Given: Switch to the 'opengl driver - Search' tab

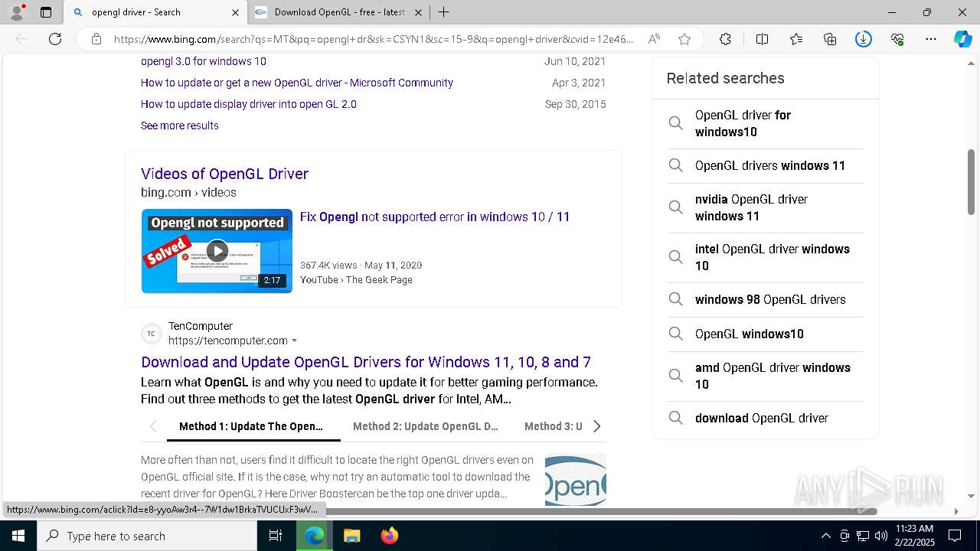Looking at the screenshot, I should (155, 12).
